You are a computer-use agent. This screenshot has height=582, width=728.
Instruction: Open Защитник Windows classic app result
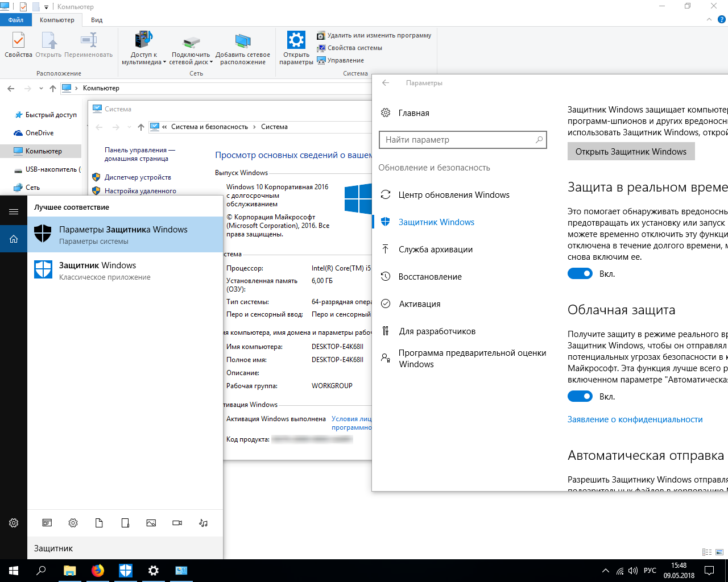tap(125, 271)
